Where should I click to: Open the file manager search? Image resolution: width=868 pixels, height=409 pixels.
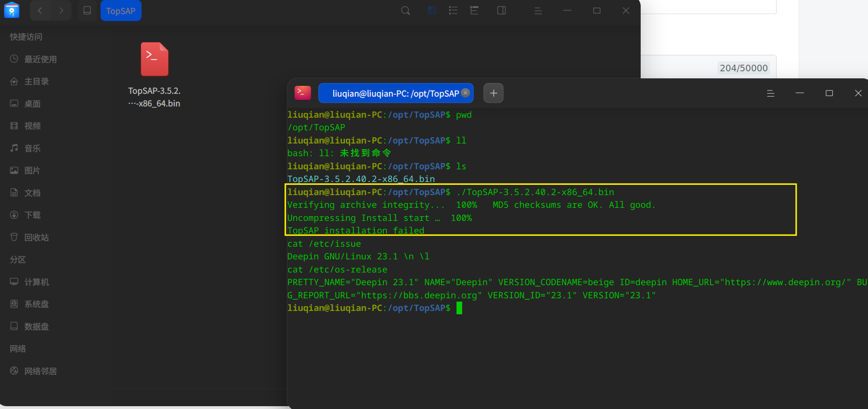tap(405, 11)
